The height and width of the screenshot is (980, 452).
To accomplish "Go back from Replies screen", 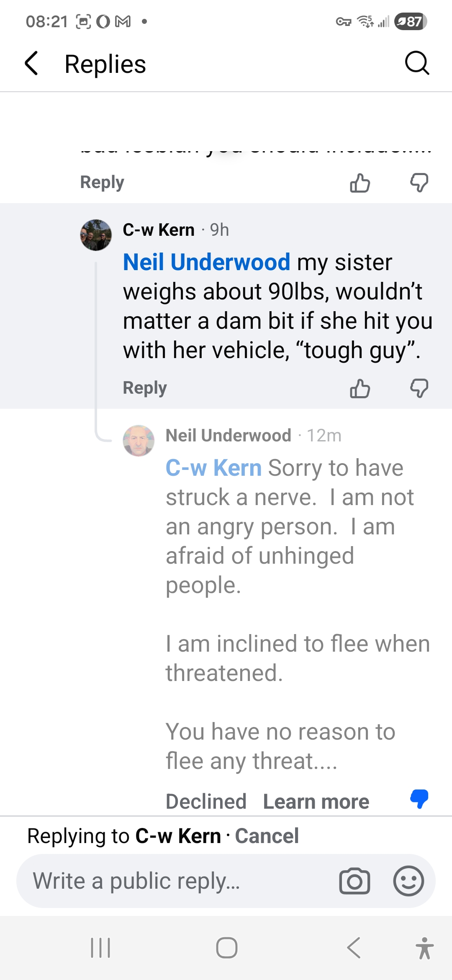I will click(x=32, y=64).
